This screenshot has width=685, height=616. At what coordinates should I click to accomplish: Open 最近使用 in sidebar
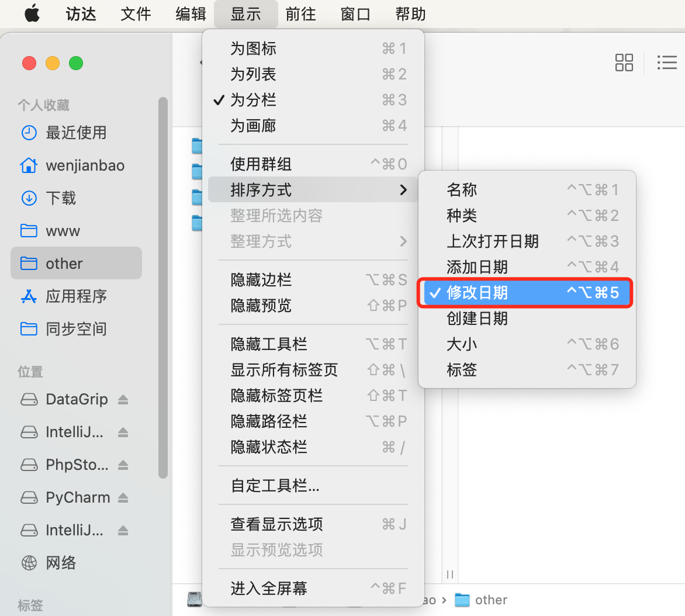coord(76,132)
